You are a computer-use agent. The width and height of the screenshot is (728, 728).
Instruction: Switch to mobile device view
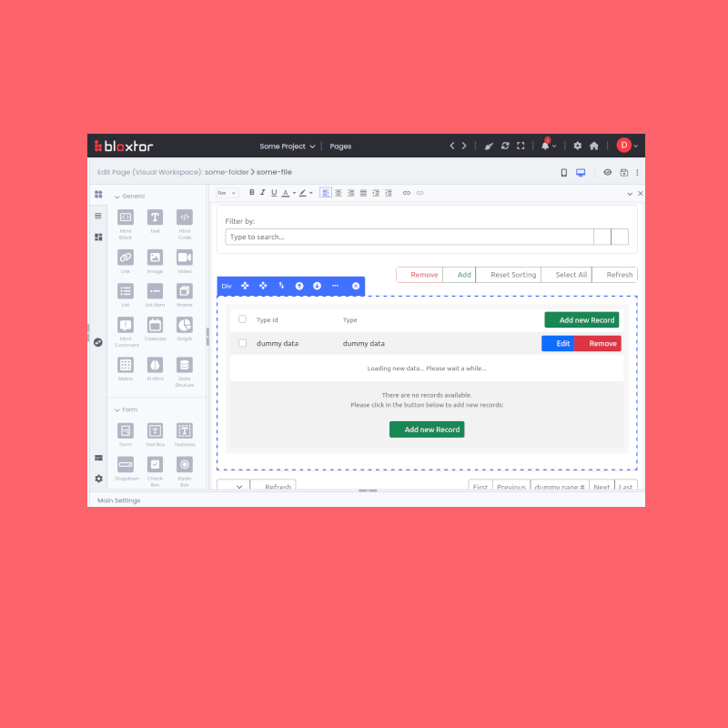coord(563,173)
